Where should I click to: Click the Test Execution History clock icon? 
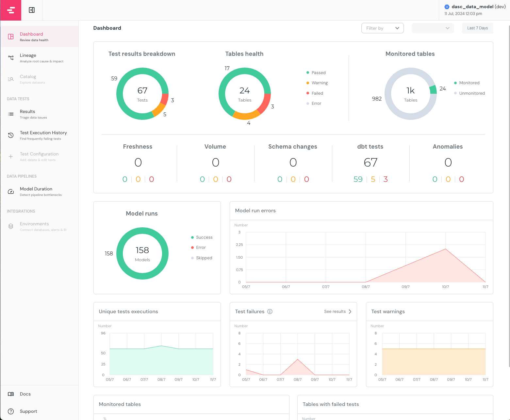[x=11, y=135]
